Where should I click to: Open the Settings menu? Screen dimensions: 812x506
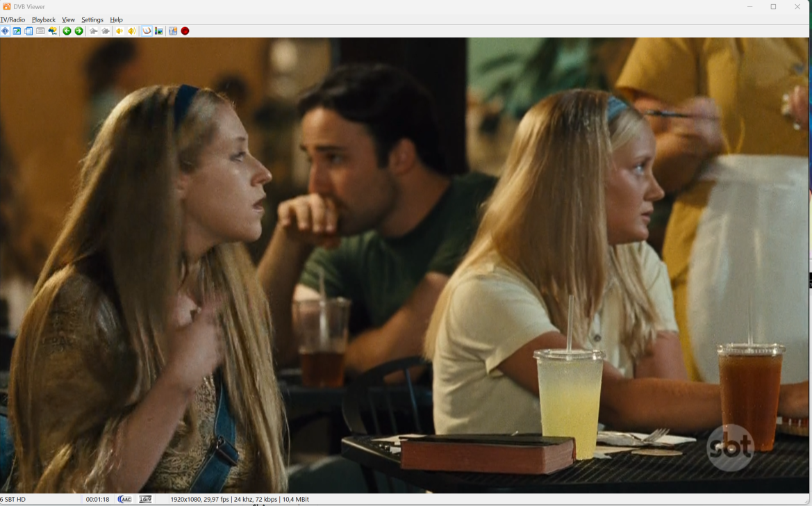click(x=92, y=19)
